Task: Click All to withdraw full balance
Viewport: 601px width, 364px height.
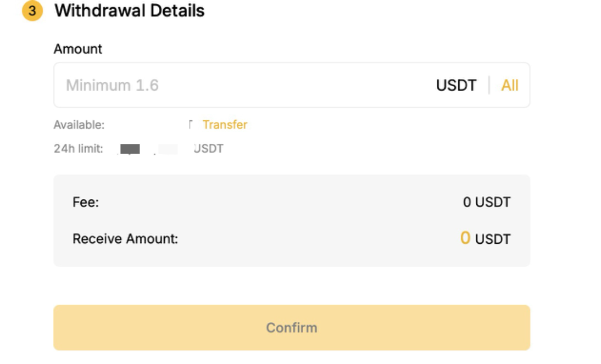Action: point(509,85)
